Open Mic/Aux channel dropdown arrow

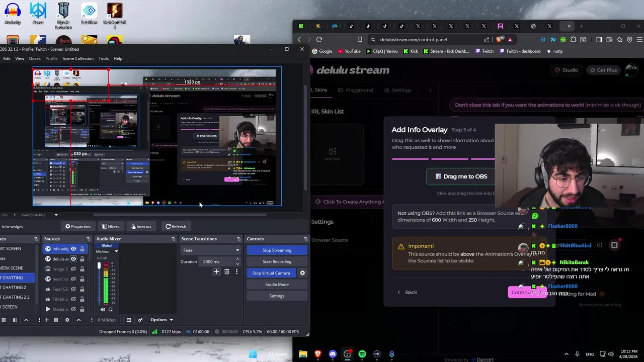click(x=116, y=251)
